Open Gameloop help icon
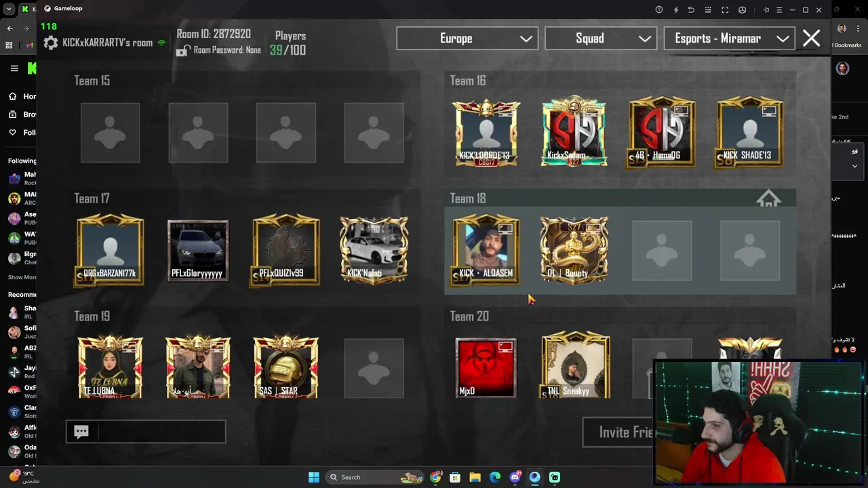The image size is (868, 488). (658, 9)
